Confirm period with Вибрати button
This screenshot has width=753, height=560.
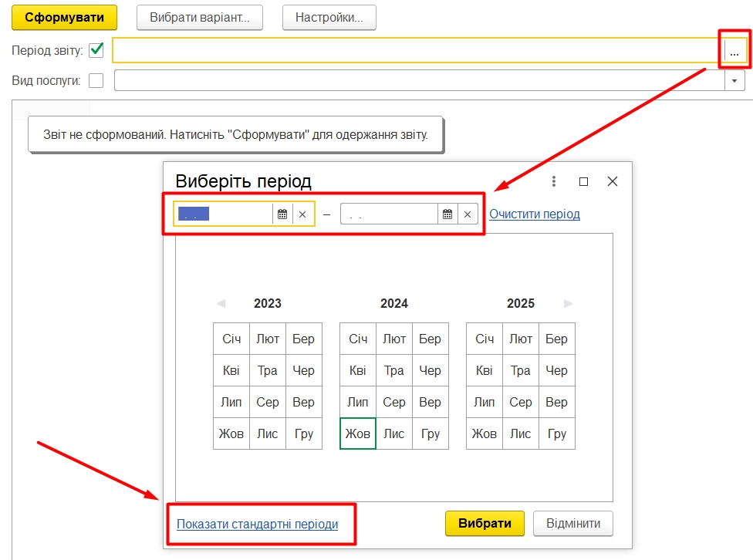coord(485,524)
